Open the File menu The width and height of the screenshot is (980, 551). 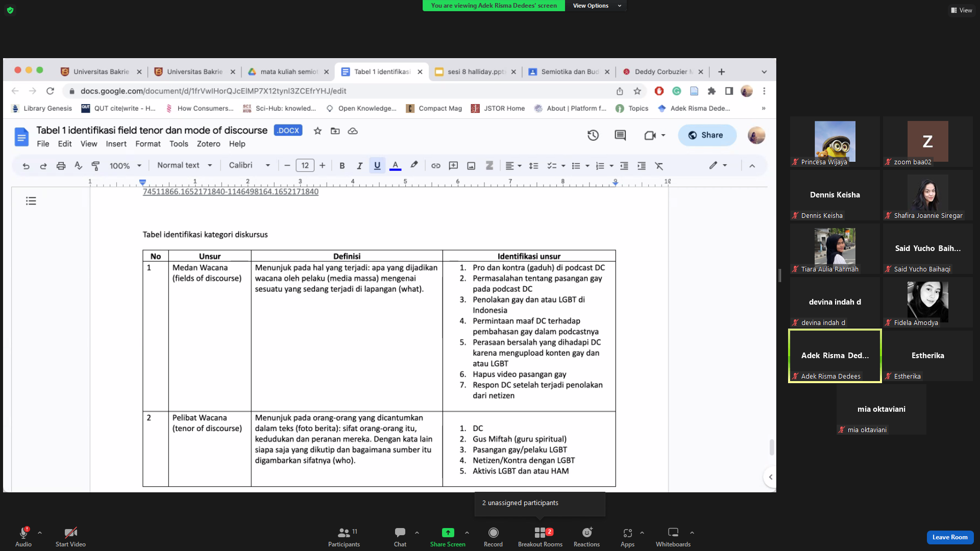tap(43, 144)
